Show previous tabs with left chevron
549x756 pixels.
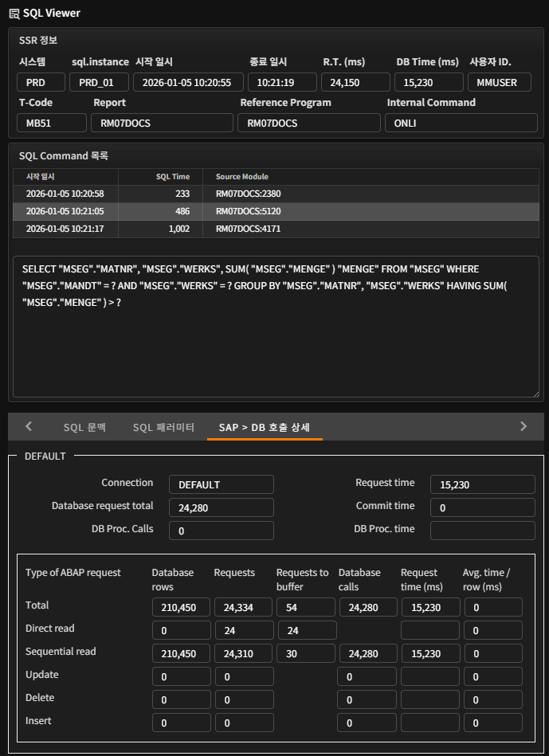click(29, 426)
